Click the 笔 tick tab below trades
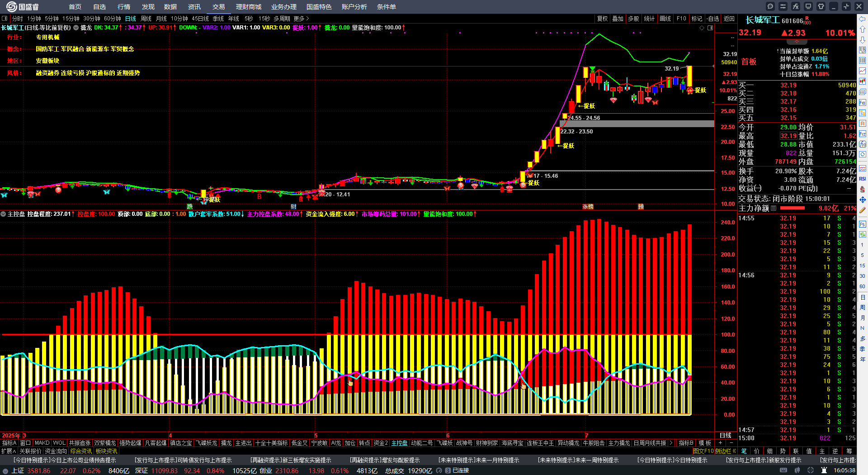868x475 pixels. (x=744, y=451)
